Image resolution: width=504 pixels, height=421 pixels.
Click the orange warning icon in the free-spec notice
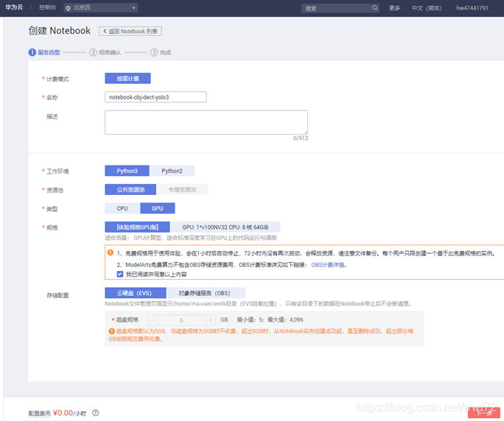tap(111, 252)
